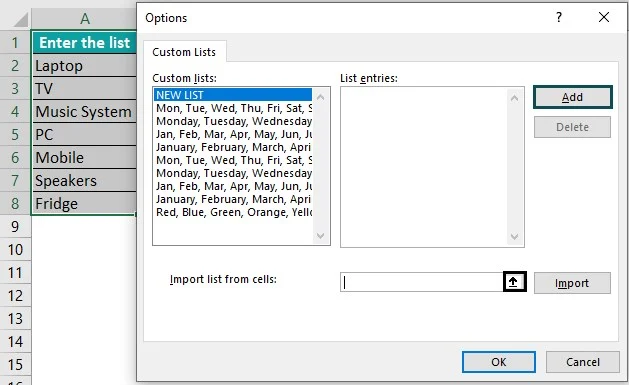Click empty cell A10
The width and height of the screenshot is (629, 385).
coord(84,249)
